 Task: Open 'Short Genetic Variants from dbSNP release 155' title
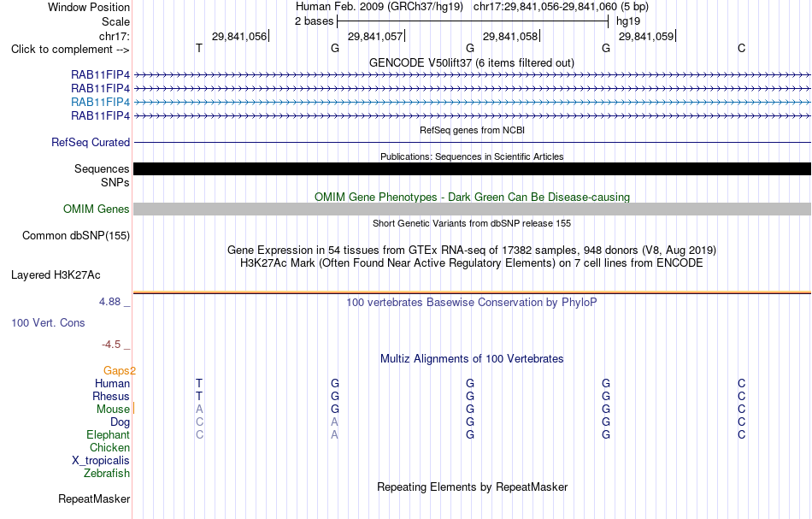[x=472, y=223]
